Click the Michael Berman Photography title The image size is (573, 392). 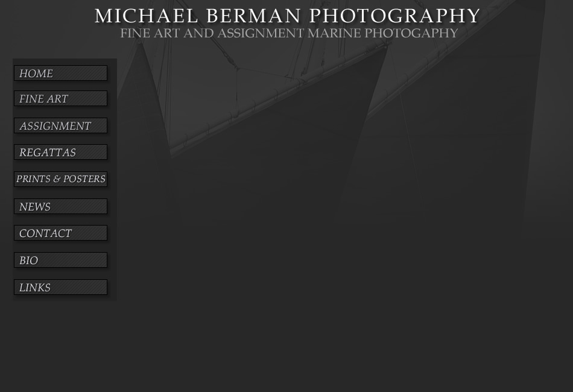tap(287, 16)
